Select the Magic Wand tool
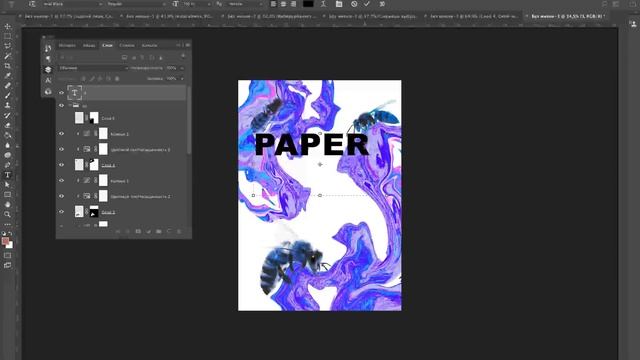640x360 pixels. 7,56
